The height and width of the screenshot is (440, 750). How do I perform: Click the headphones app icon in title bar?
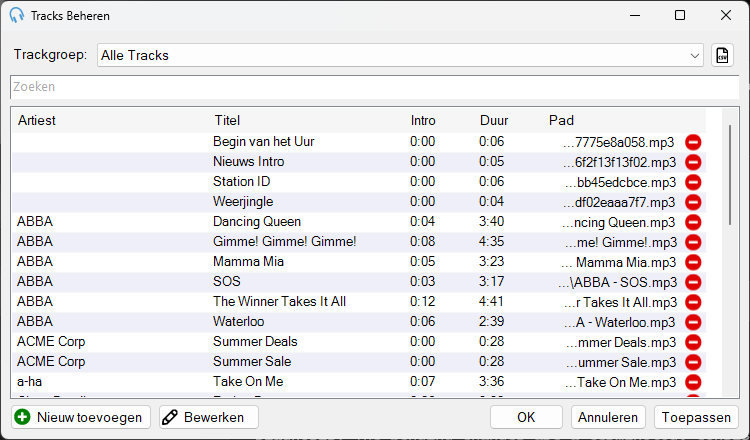[x=17, y=15]
